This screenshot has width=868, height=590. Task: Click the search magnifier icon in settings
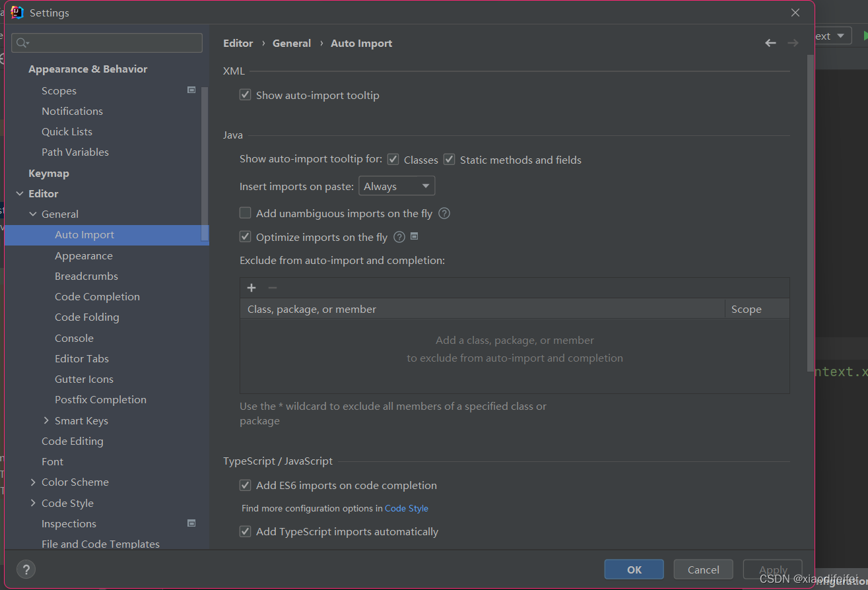click(22, 43)
